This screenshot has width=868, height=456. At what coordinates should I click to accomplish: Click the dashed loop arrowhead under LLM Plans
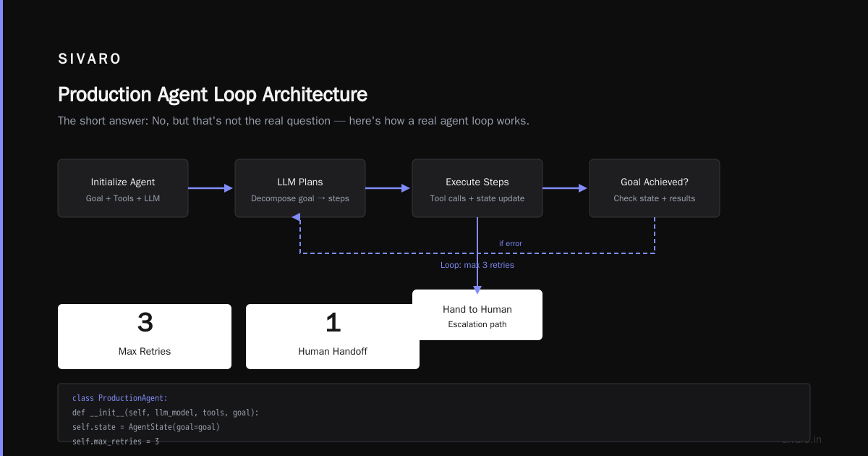click(297, 217)
